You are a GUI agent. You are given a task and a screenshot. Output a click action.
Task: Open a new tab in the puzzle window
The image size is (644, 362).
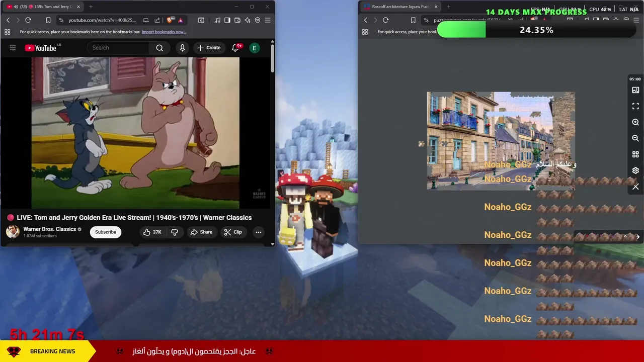tap(448, 7)
